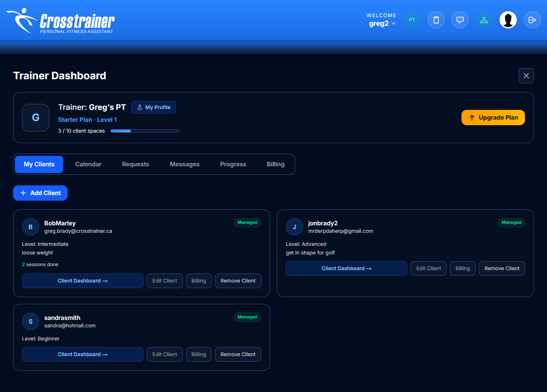547x392 pixels.
Task: Open the Progress tab
Action: pyautogui.click(x=233, y=164)
